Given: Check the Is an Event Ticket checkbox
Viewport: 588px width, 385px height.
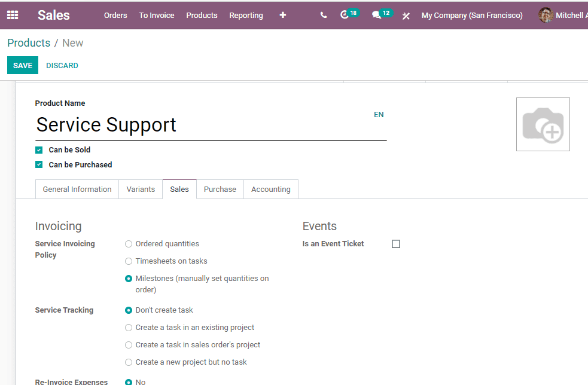Looking at the screenshot, I should 396,244.
